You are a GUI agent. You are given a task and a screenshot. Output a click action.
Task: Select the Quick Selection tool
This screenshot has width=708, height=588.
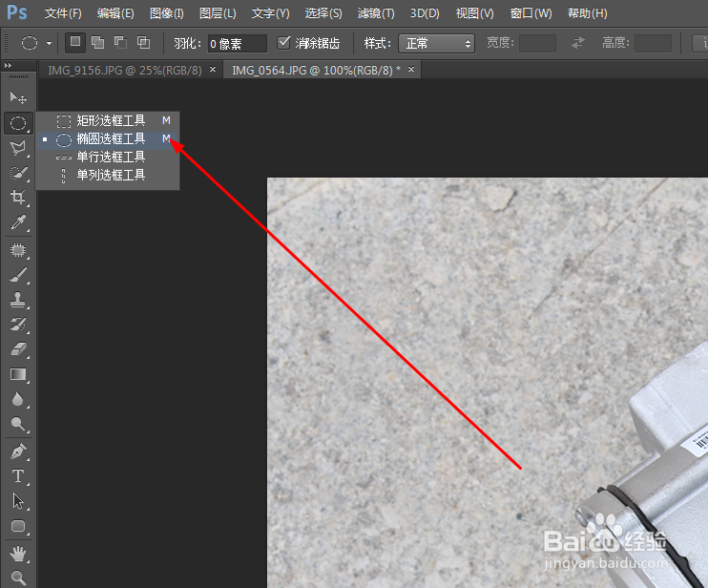pos(18,173)
